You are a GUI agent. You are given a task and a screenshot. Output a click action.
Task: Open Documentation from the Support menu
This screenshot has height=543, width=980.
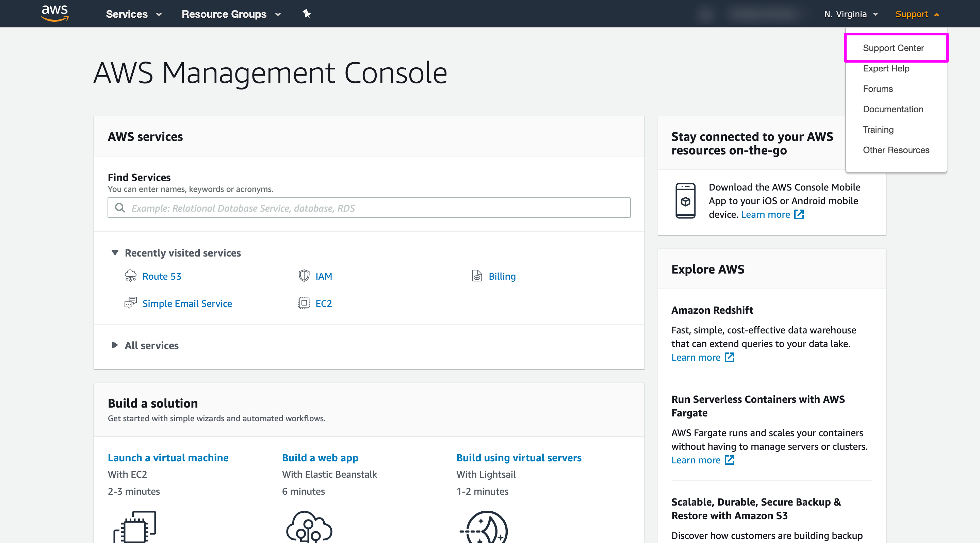point(893,109)
